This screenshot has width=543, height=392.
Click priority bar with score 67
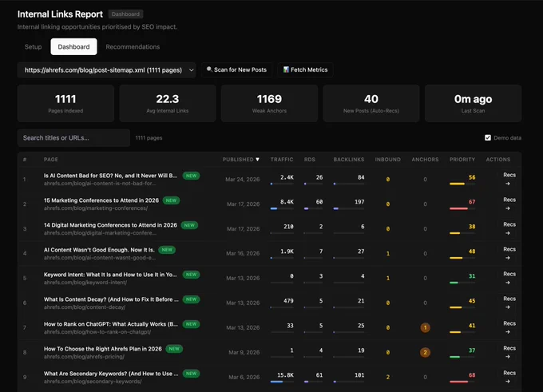tap(462, 208)
